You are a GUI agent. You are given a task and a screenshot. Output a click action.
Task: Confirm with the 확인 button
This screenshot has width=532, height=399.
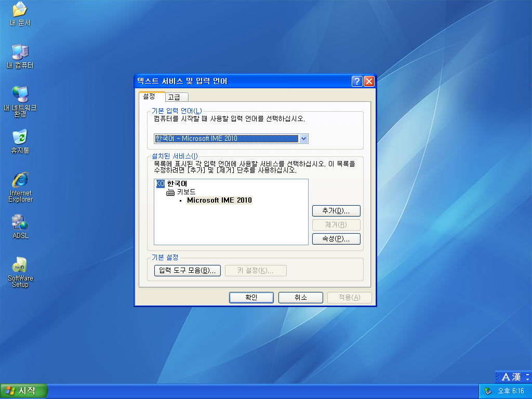251,298
